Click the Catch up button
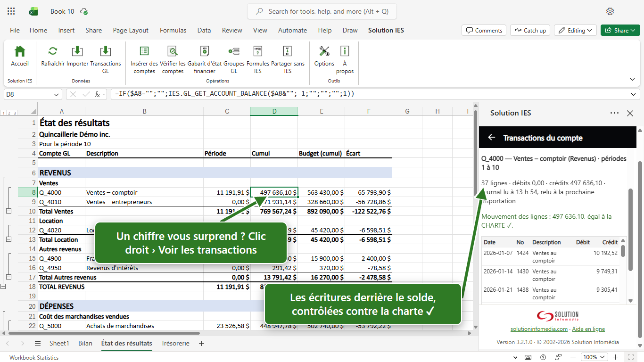 tap(530, 30)
